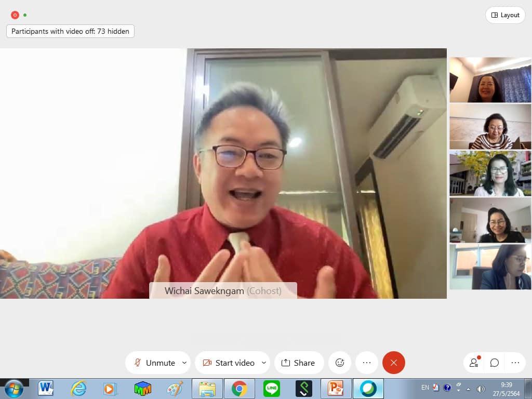The image size is (532, 399).
Task: Select Wichai Saweknam's main video feed
Action: tap(223, 174)
